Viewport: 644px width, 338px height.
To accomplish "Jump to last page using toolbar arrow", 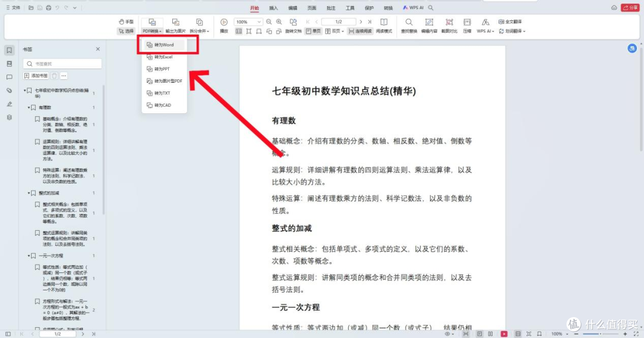I will pyautogui.click(x=369, y=22).
